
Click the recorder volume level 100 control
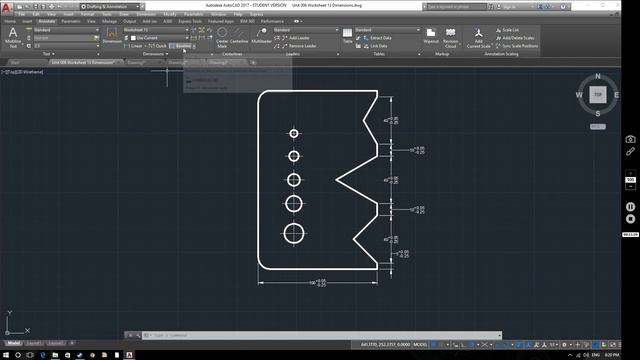click(630, 180)
